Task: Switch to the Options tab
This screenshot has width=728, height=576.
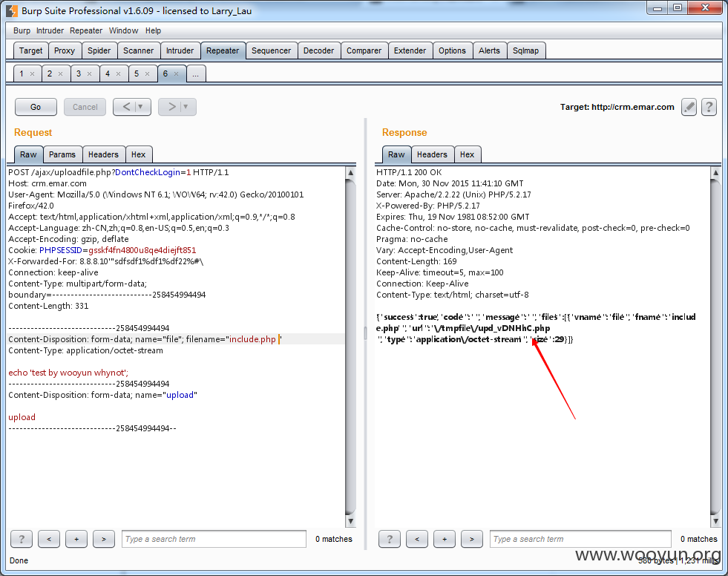Action: point(452,50)
